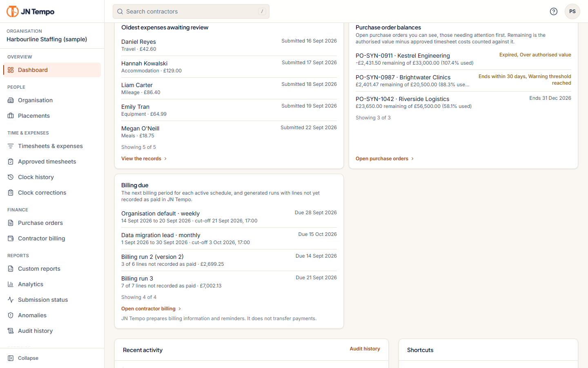Click the Analytics bar chart icon
Screen dimensions: 588x368
pos(11,284)
